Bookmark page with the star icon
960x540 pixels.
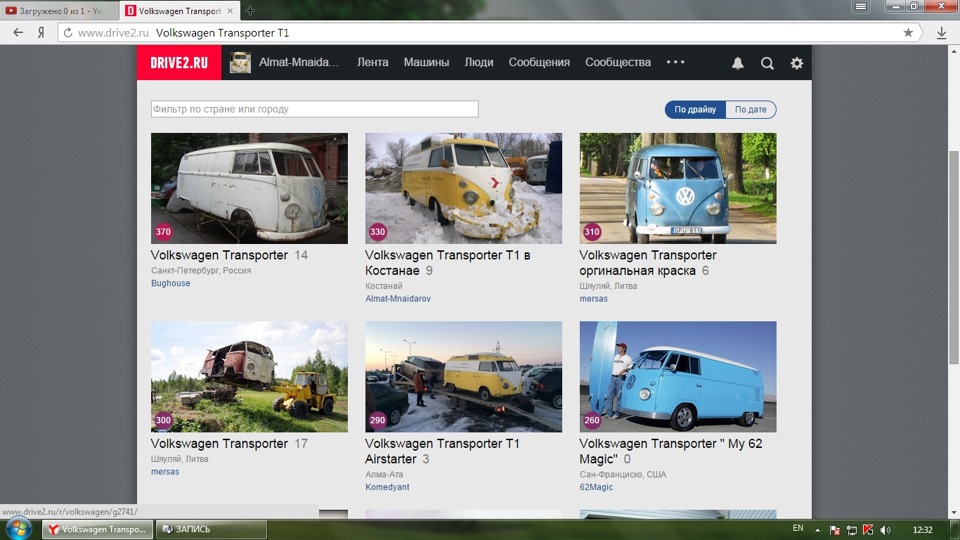pyautogui.click(x=908, y=32)
